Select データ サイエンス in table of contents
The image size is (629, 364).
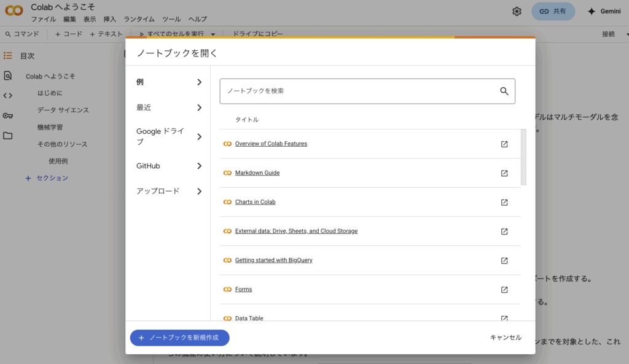tap(63, 110)
